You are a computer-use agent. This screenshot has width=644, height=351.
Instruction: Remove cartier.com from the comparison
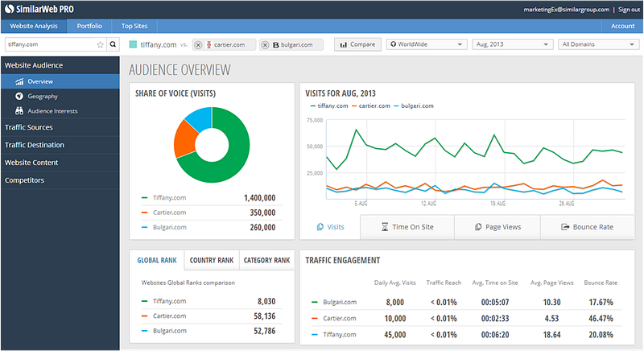click(x=199, y=45)
